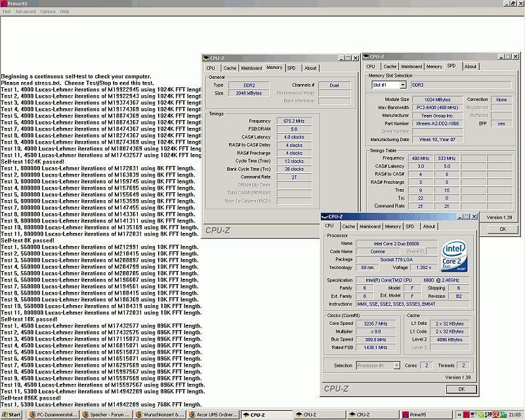This screenshot has width=525, height=420.
Task: Click the blue device tray icon
Action: click(x=473, y=415)
